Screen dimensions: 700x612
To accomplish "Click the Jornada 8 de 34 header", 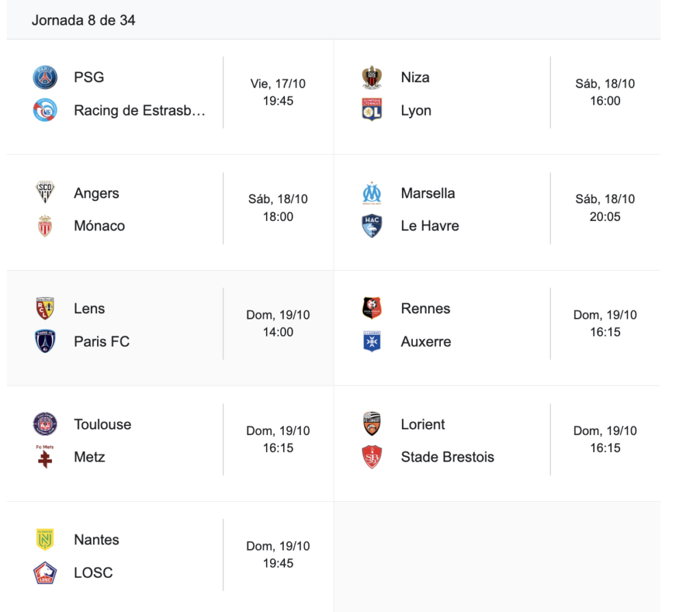I will click(83, 21).
